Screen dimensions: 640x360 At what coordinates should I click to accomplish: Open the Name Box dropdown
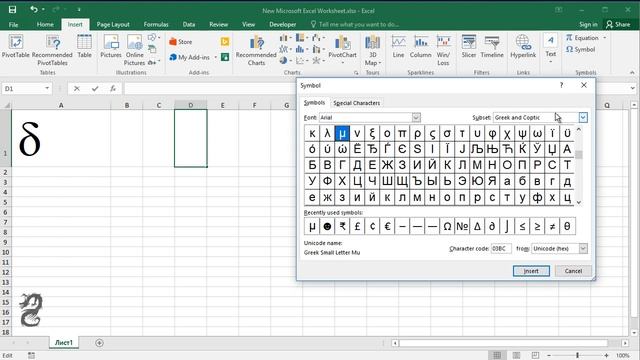pos(47,88)
